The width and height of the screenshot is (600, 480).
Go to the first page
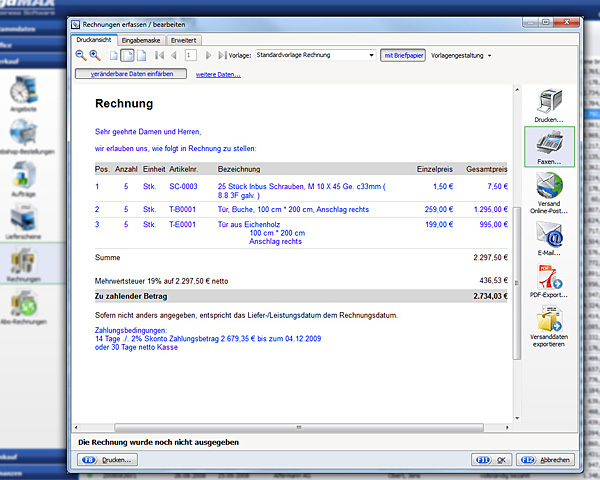click(x=160, y=56)
